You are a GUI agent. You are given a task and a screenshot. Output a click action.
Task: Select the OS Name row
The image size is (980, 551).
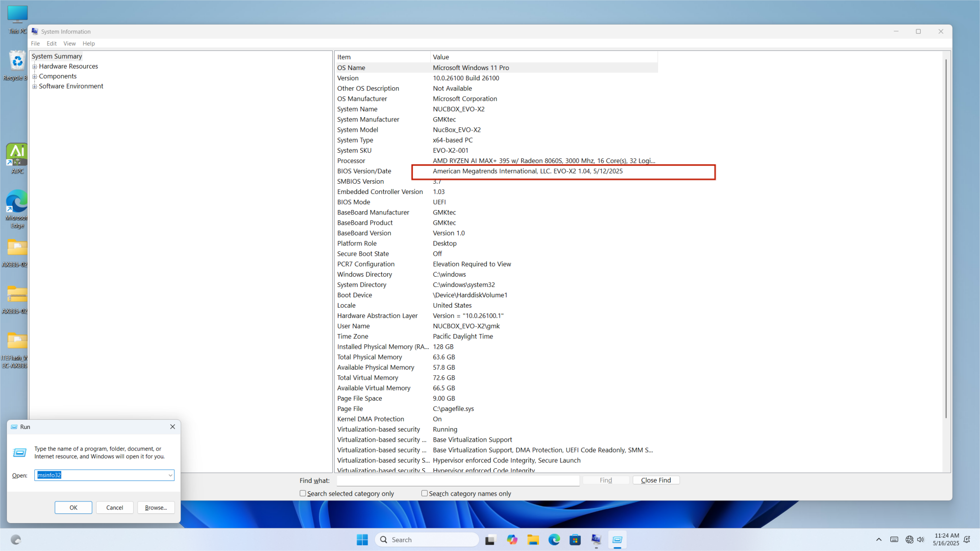(x=496, y=68)
